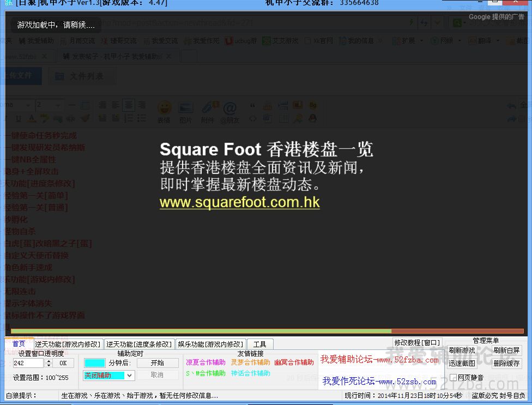
Task: Open the 灵梦合作辅助 friendly link
Action: tap(250, 362)
